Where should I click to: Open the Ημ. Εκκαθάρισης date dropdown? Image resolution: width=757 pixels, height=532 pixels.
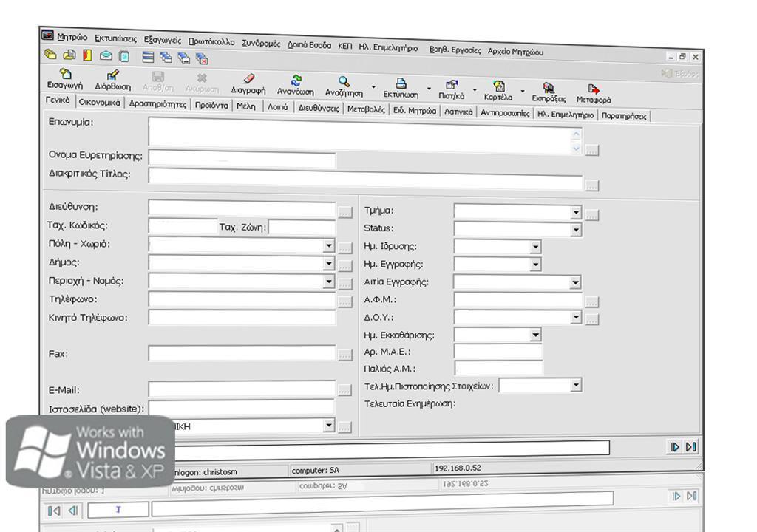pos(535,335)
